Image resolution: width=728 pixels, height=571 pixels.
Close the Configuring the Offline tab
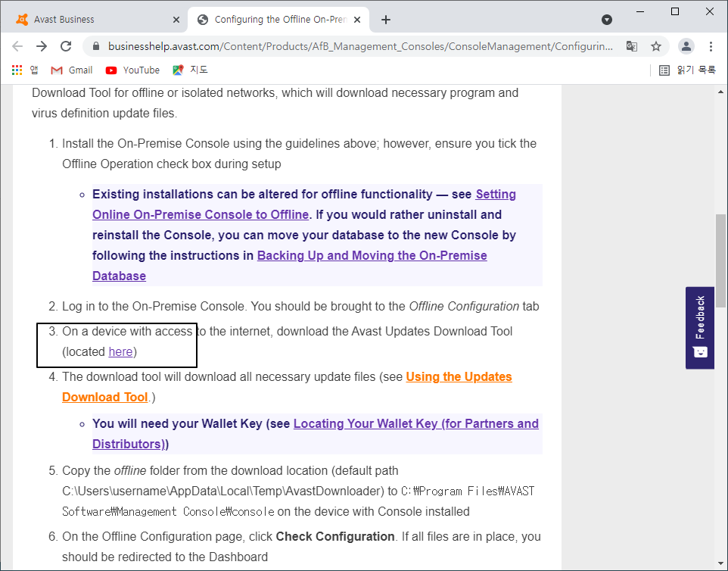coord(357,20)
